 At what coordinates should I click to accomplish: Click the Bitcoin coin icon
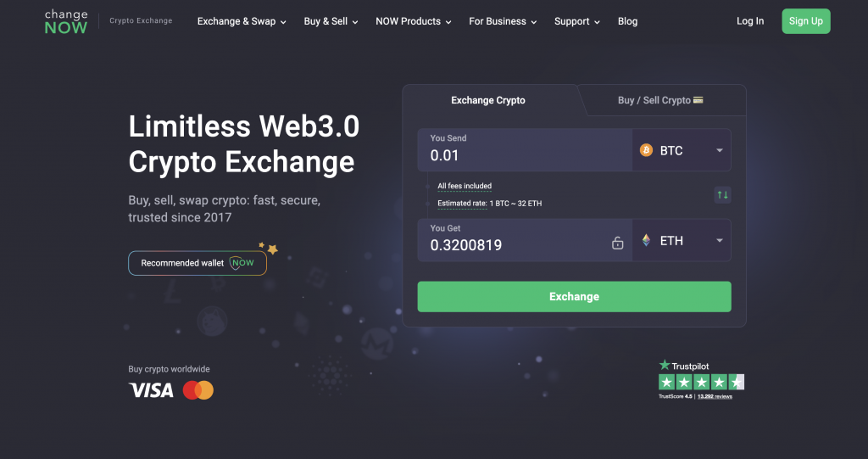646,150
